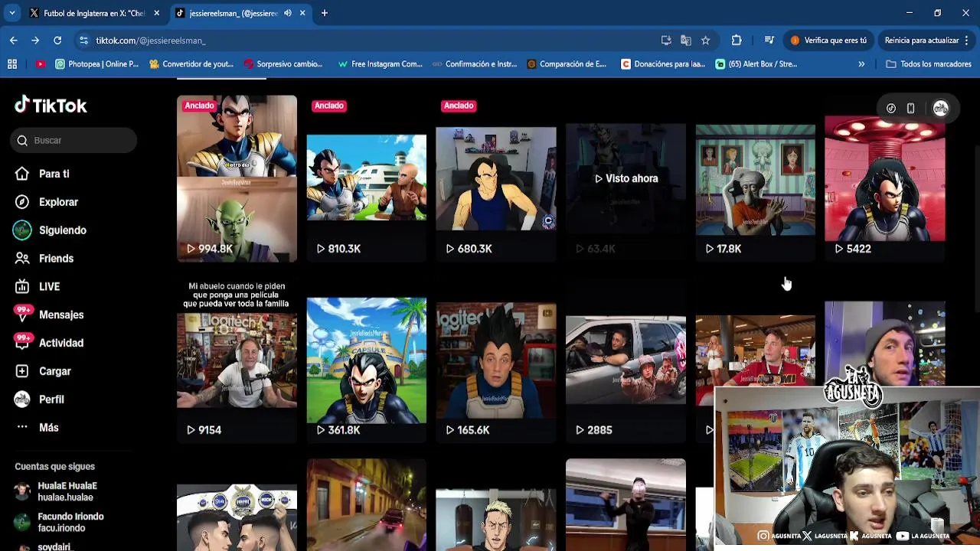Open the (65) Alert Box / Stre... bookmark

coord(757,64)
